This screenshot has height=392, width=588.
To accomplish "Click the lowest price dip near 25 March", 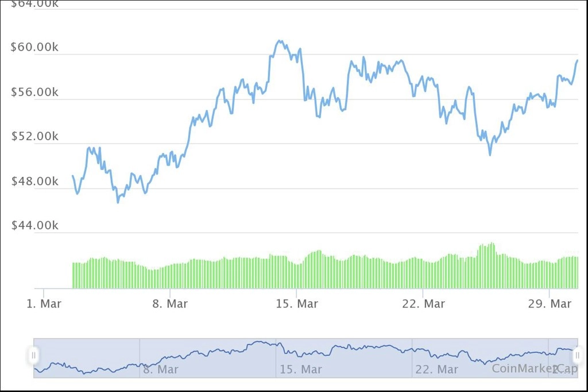I will pyautogui.click(x=490, y=153).
